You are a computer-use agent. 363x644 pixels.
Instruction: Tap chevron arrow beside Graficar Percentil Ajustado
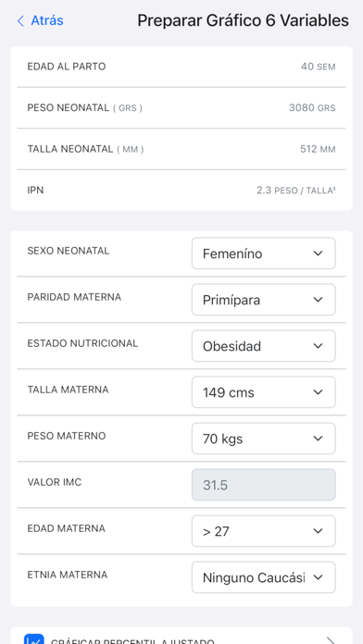tap(331, 640)
